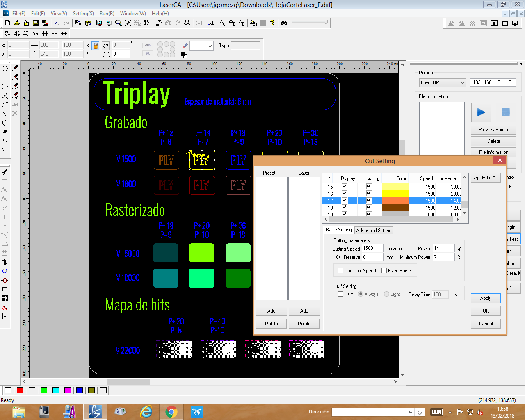Screen dimensions: 525x420
Task: Open File Explorer from the taskbar
Action: pos(19,412)
